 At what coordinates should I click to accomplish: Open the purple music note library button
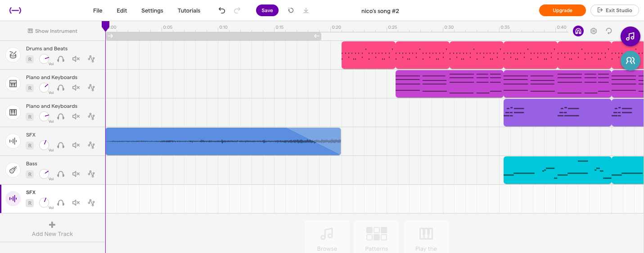coord(630,36)
